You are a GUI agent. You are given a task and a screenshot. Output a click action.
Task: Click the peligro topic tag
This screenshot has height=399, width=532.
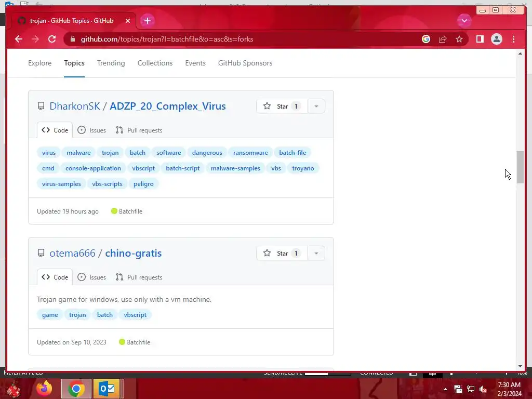pos(143,184)
